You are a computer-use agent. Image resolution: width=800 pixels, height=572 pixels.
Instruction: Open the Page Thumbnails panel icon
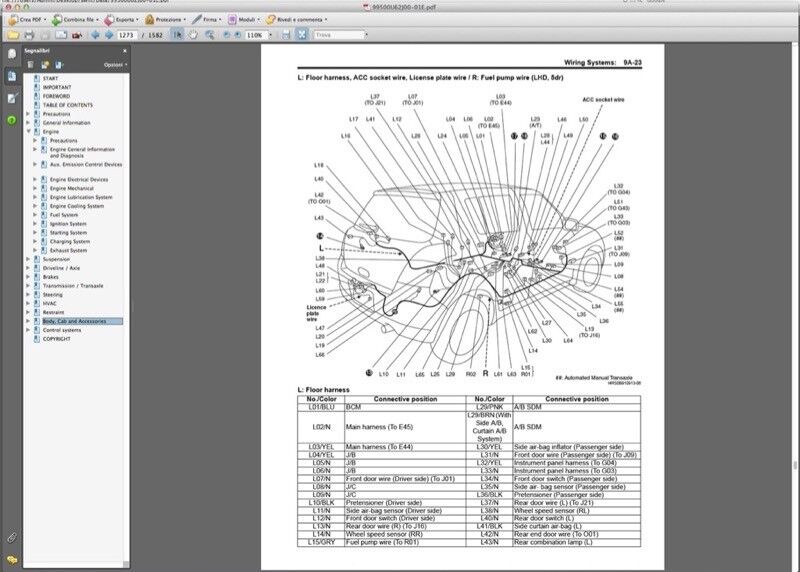12,53
